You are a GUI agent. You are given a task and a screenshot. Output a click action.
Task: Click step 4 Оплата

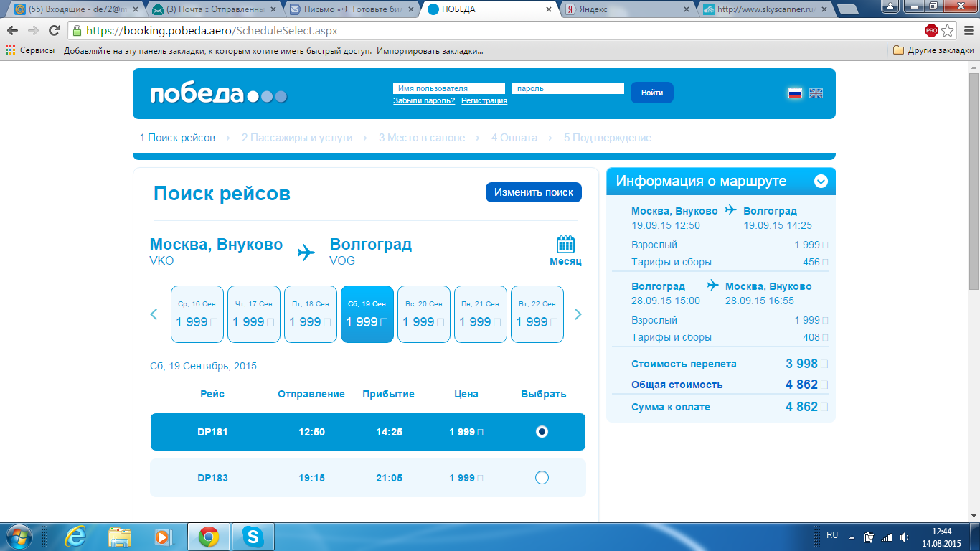514,138
